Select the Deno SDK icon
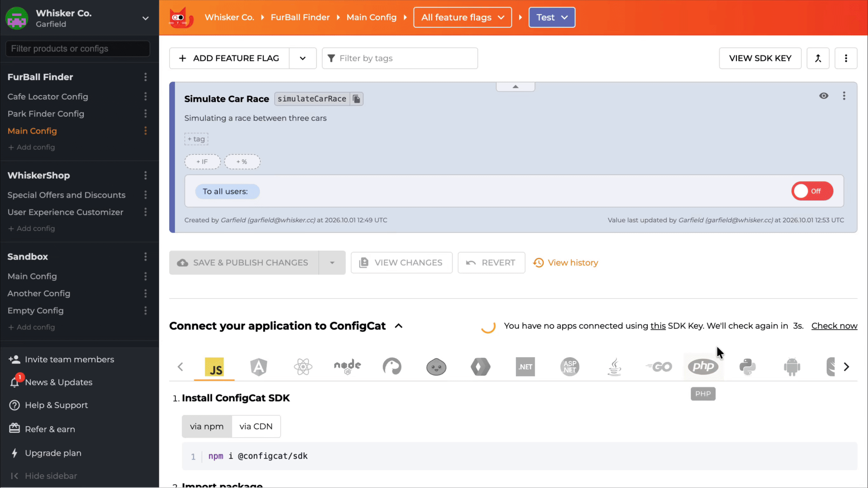Viewport: 868px width, 488px height. pos(392,367)
